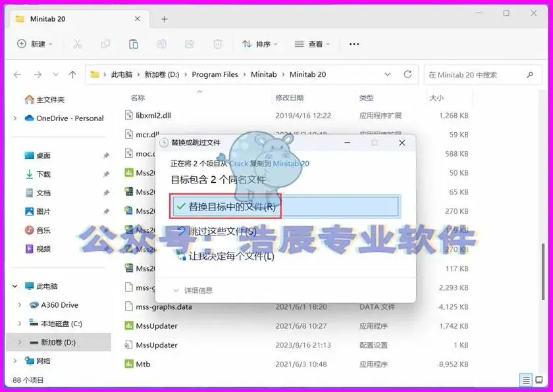This screenshot has width=553, height=392.
Task: Click Minitab breadcrumb in address bar
Action: click(263, 75)
